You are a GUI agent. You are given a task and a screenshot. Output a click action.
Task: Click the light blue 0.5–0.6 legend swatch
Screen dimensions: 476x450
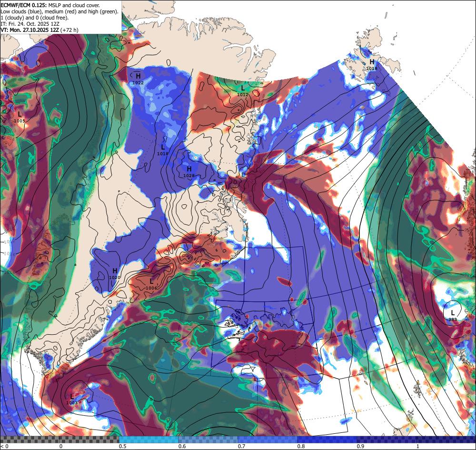[x=149, y=440]
